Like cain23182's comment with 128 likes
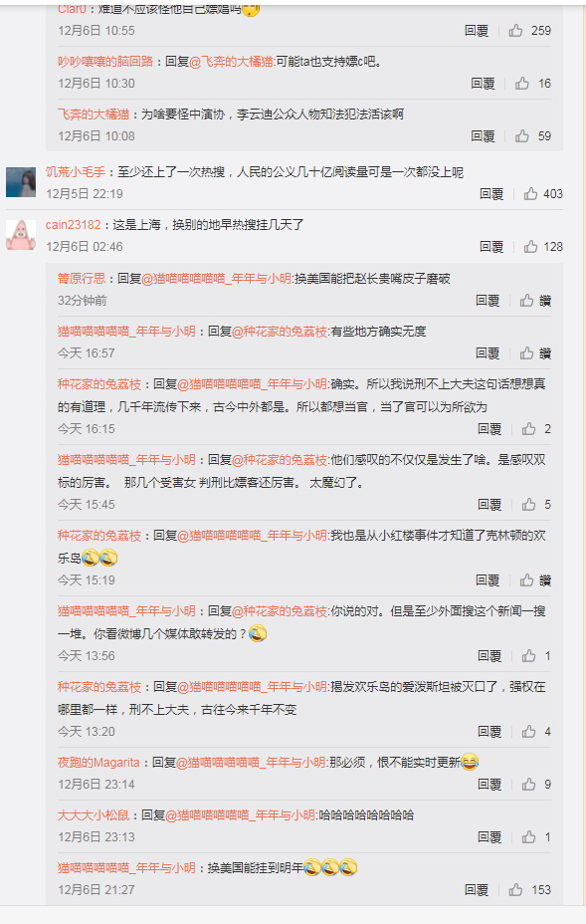586x924 pixels. tap(530, 246)
